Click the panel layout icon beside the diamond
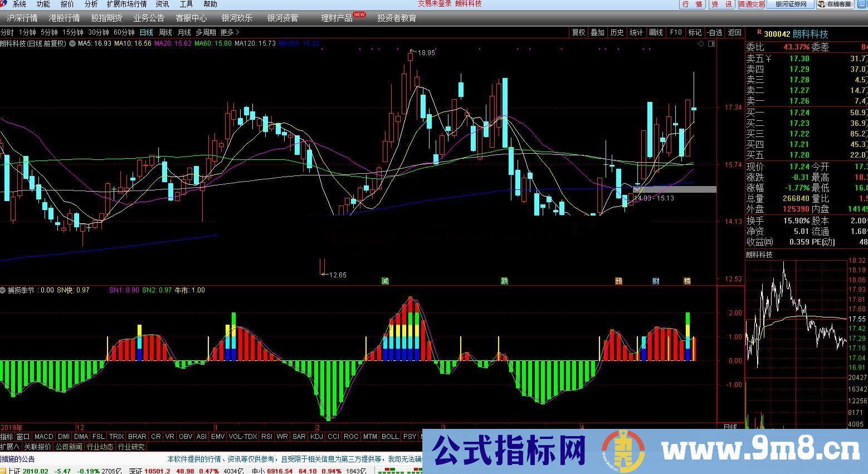 tap(711, 44)
